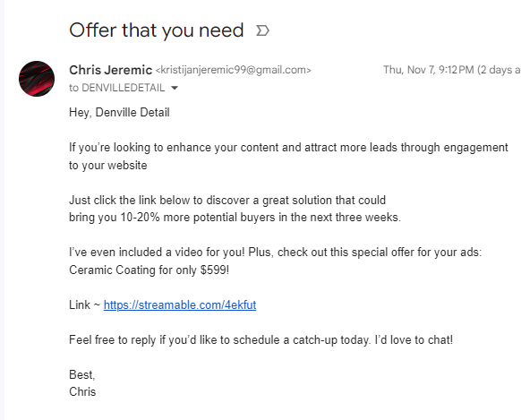This screenshot has width=521, height=420.
Task: Select the kristijanjeremic99@gmail.com address
Action: tap(234, 70)
